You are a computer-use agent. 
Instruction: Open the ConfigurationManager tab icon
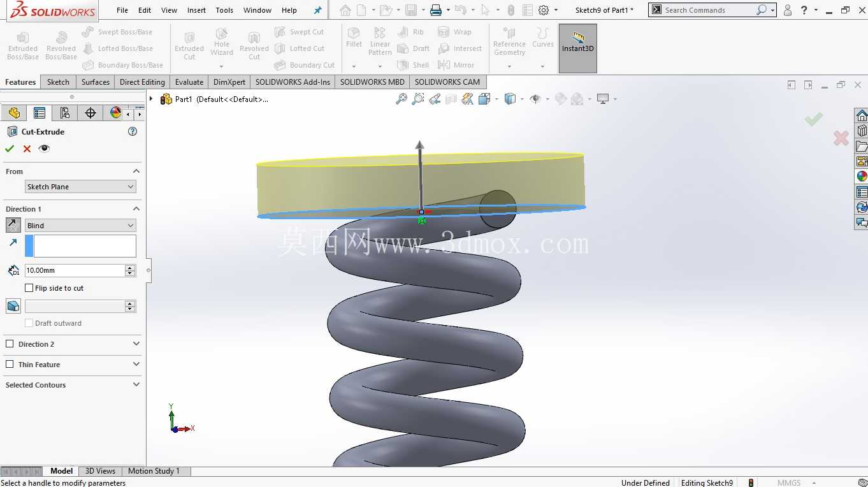(65, 113)
